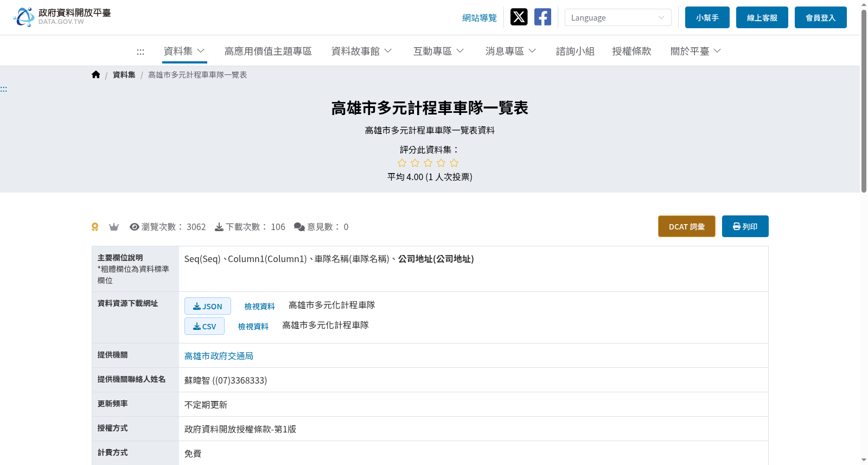Rate dataset with third star
The width and height of the screenshot is (868, 465).
coord(428,163)
